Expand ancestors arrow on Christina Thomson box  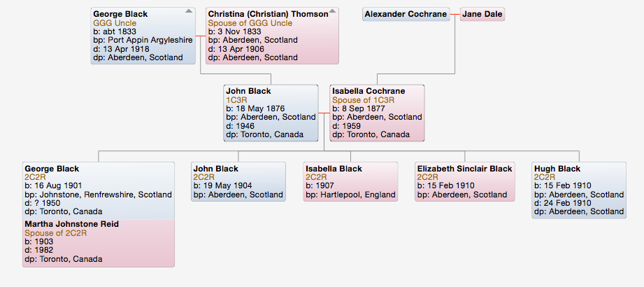333,11
